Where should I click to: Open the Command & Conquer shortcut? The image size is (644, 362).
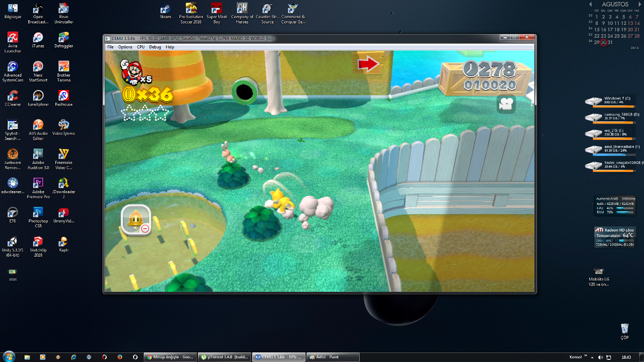[293, 13]
